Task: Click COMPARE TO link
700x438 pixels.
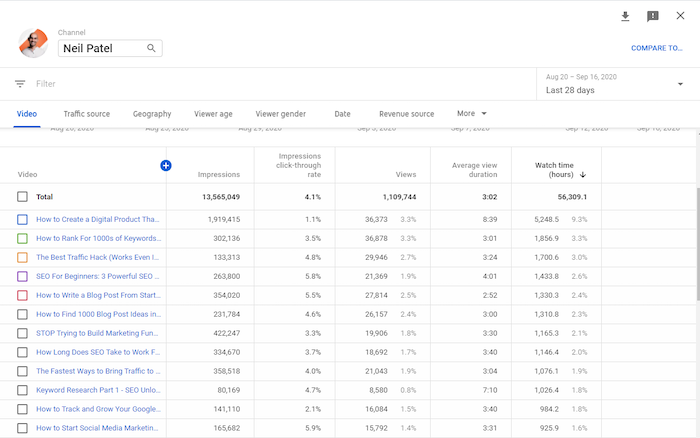Action: click(657, 48)
